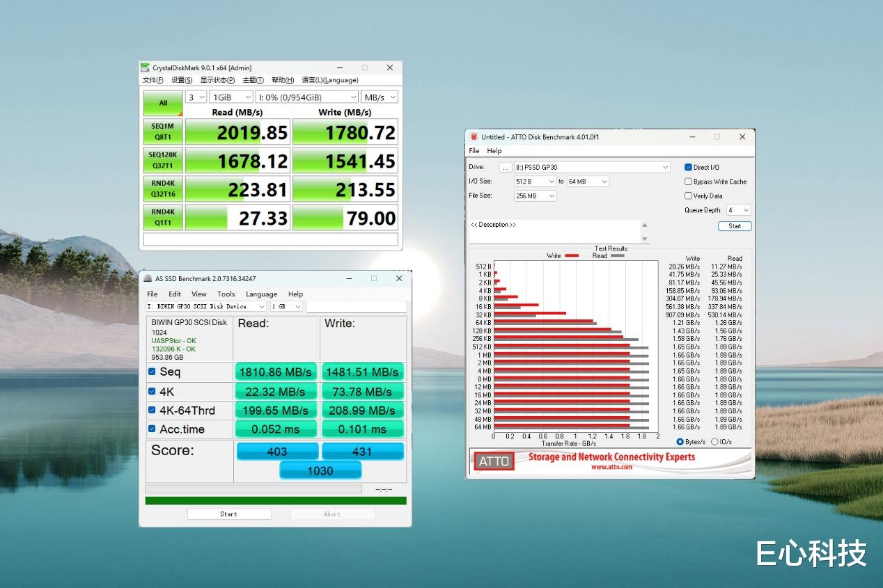This screenshot has width=883, height=588.
Task: Open AS SSD View menu
Action: click(199, 294)
